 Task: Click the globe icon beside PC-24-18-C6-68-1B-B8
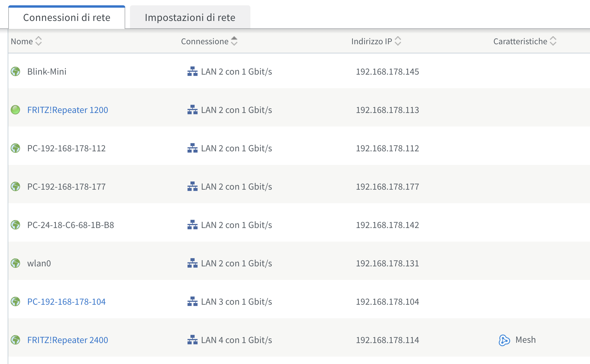pos(15,225)
